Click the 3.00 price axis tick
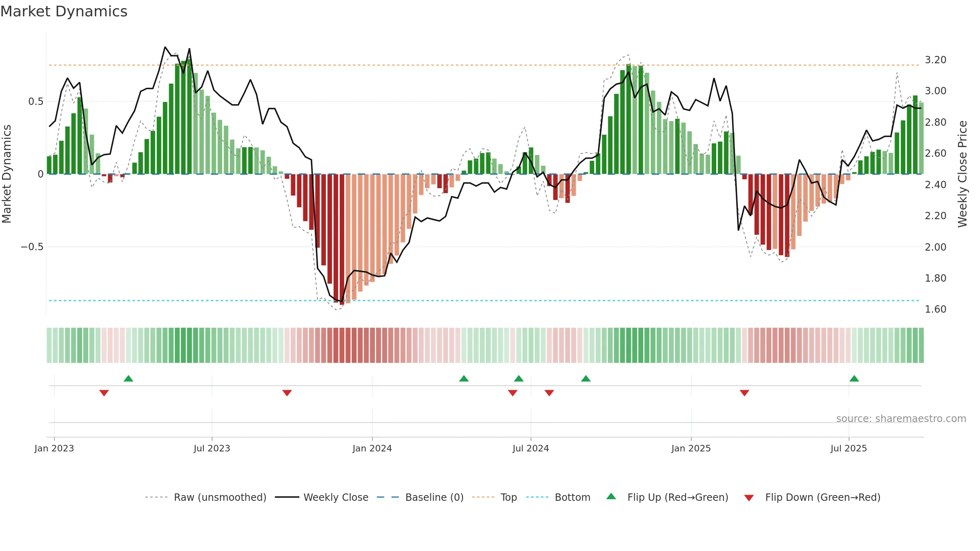Viewport: 980px width, 551px height. [x=935, y=91]
